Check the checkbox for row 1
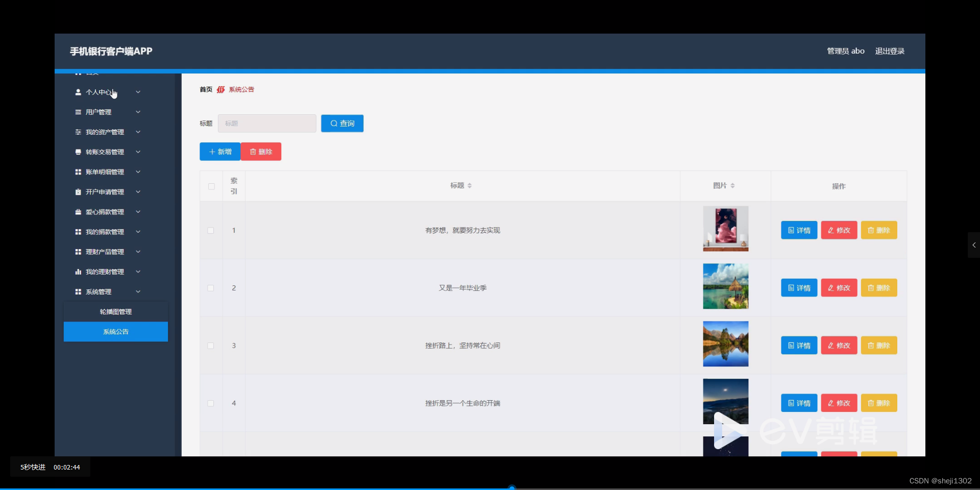The width and height of the screenshot is (980, 490). point(210,231)
